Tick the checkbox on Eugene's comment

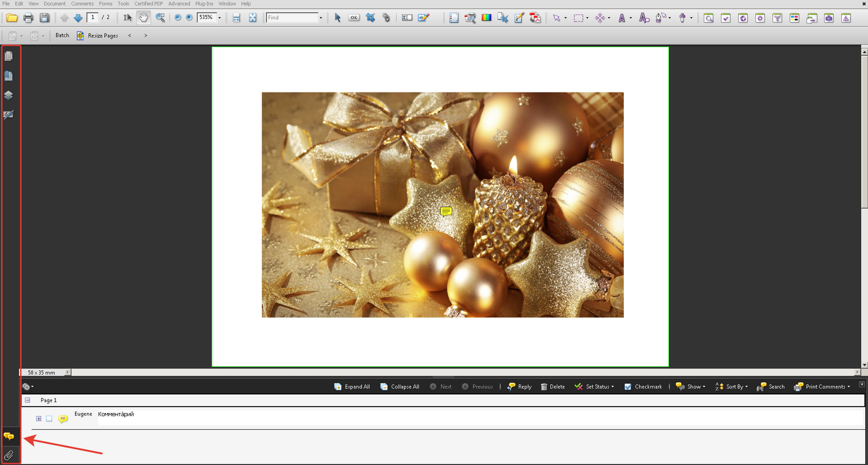coord(49,419)
